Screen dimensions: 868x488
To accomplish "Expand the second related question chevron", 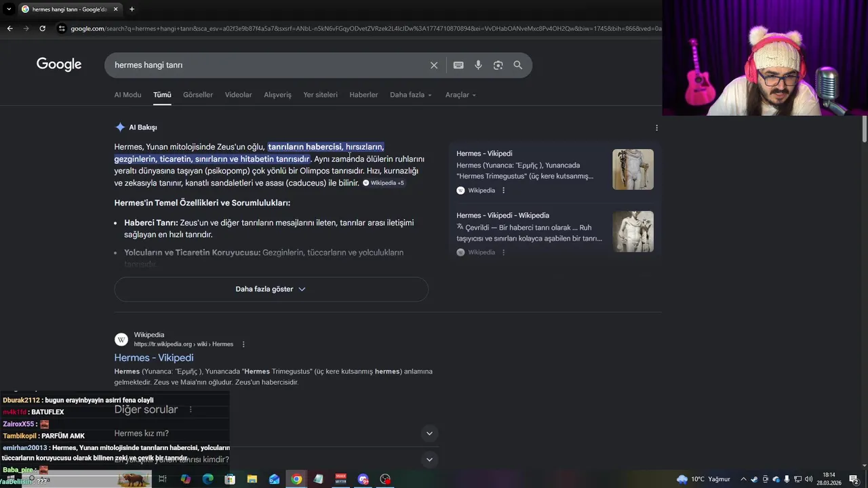I will point(429,460).
